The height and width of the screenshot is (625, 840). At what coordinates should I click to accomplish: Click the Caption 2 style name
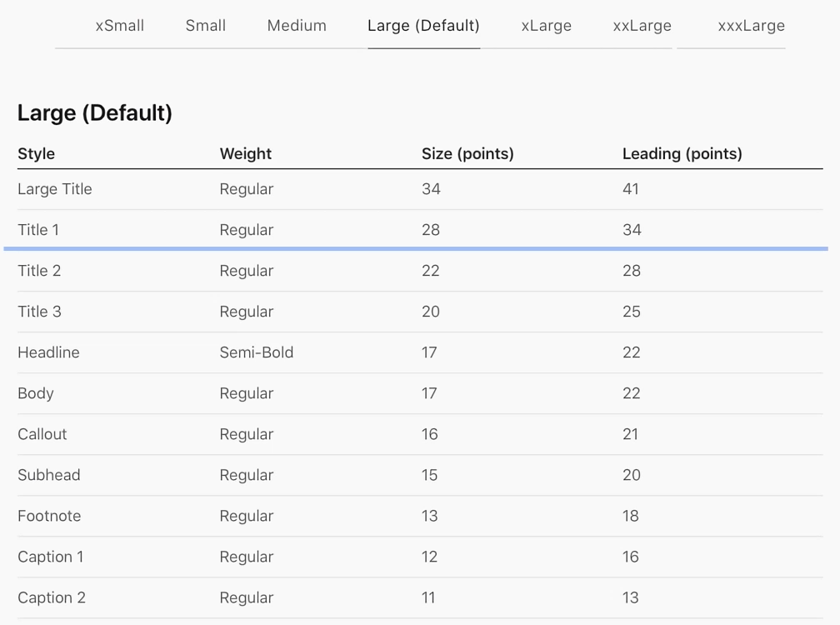52,597
